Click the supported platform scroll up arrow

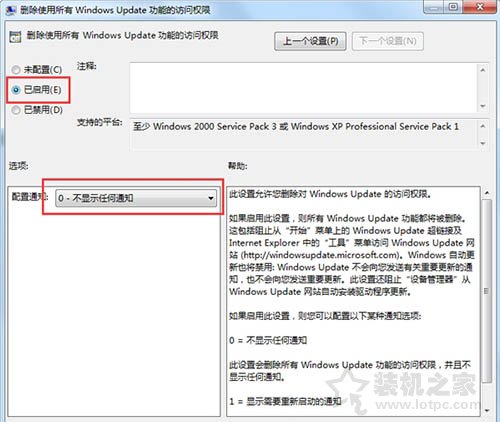(483, 126)
